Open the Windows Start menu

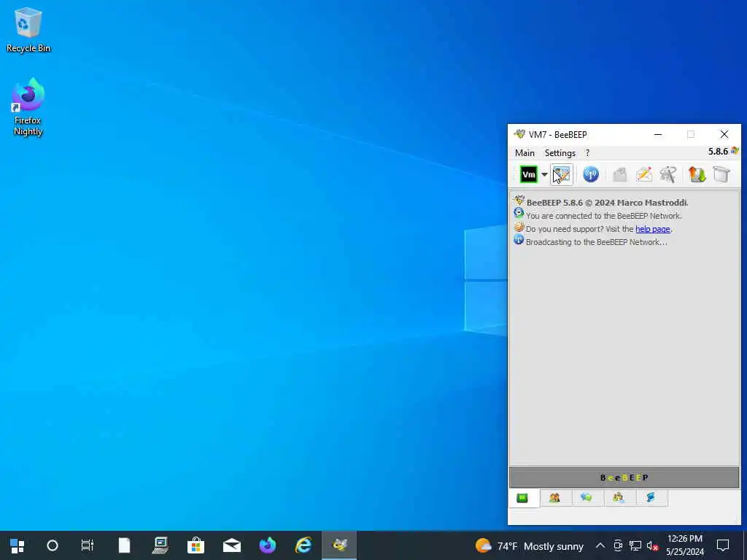pos(18,545)
